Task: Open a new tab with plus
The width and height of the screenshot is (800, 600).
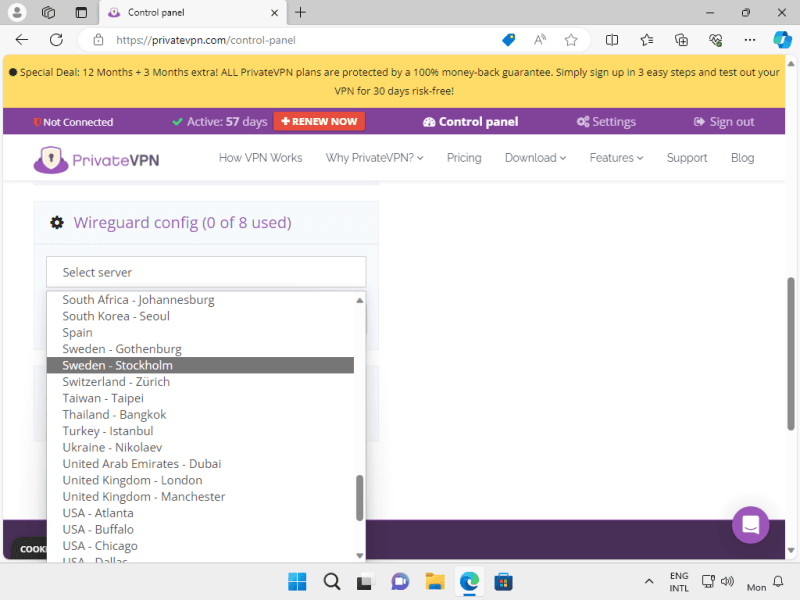Action: pyautogui.click(x=301, y=12)
